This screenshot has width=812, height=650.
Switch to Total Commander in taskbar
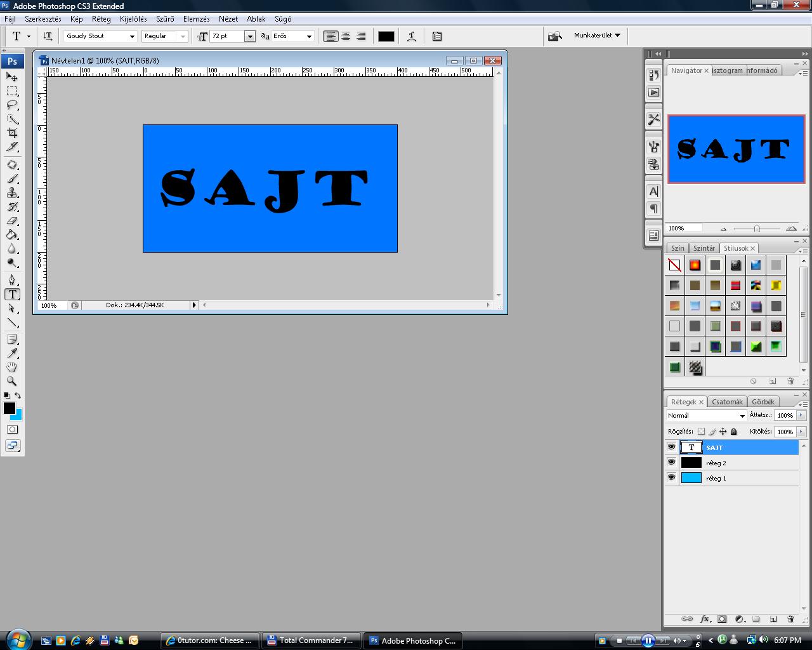coord(311,640)
